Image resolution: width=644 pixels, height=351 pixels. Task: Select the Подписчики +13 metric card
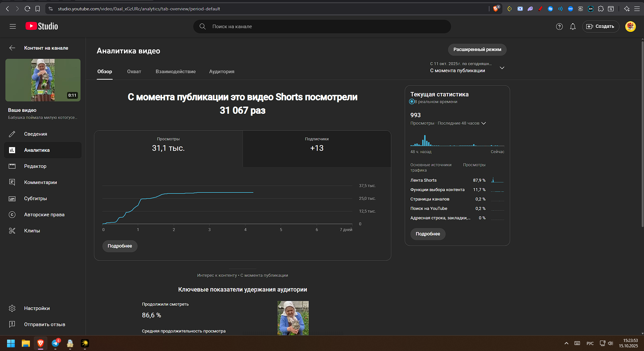tap(316, 148)
